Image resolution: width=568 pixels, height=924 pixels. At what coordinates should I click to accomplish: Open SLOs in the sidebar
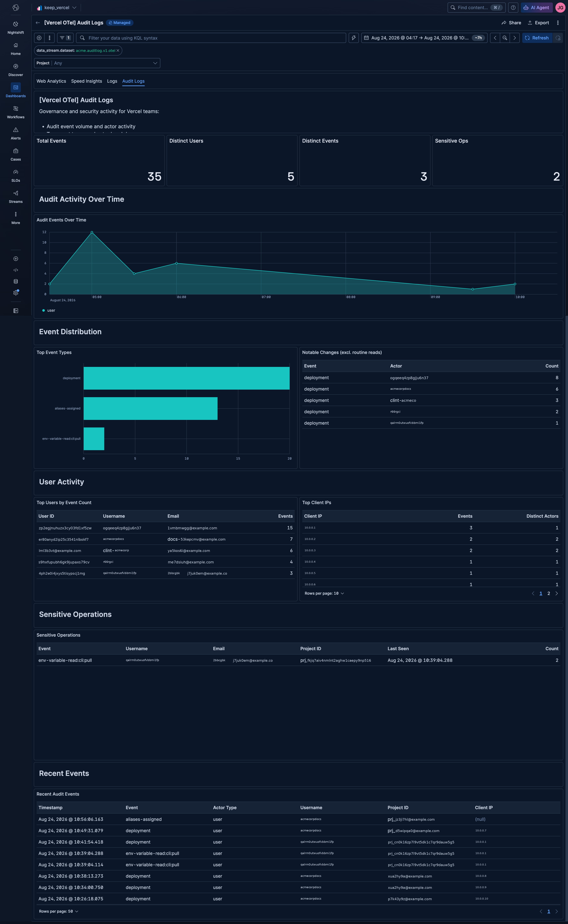[x=15, y=175]
